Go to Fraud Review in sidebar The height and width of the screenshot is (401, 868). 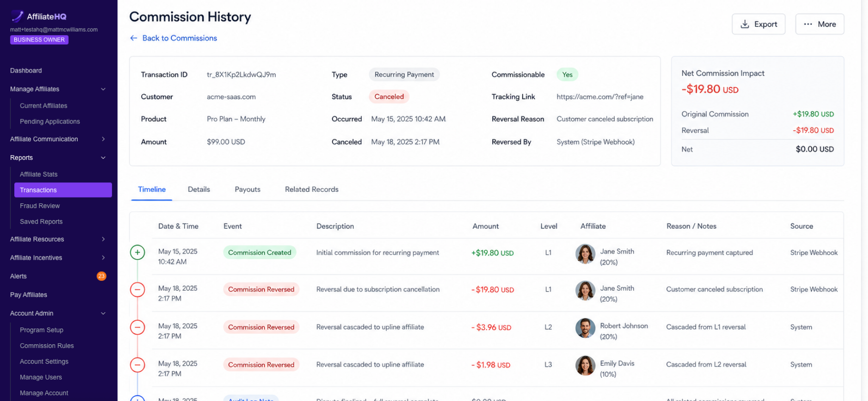click(x=40, y=206)
